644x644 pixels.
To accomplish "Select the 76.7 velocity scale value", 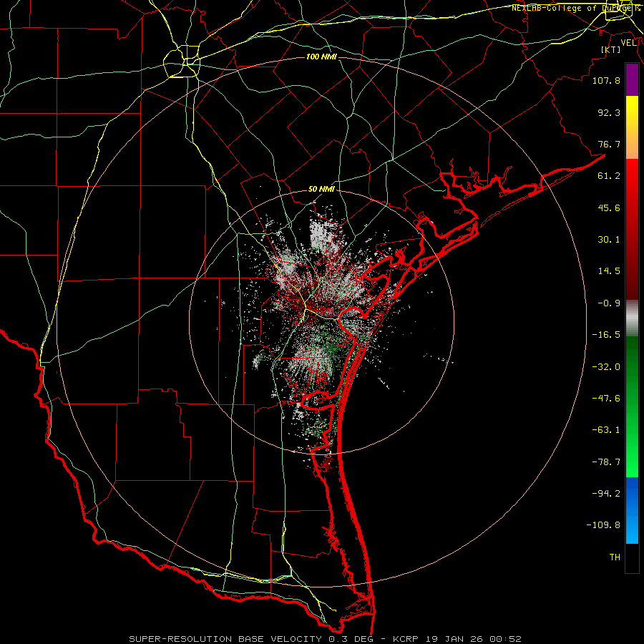I will (609, 144).
